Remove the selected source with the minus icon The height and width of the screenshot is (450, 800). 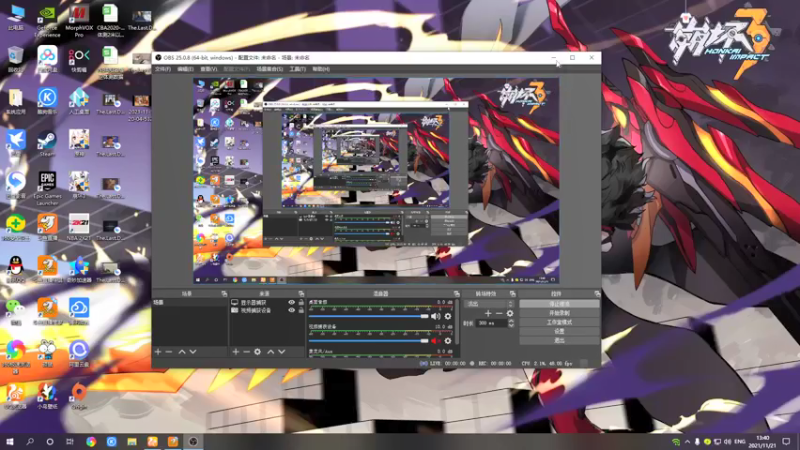246,352
